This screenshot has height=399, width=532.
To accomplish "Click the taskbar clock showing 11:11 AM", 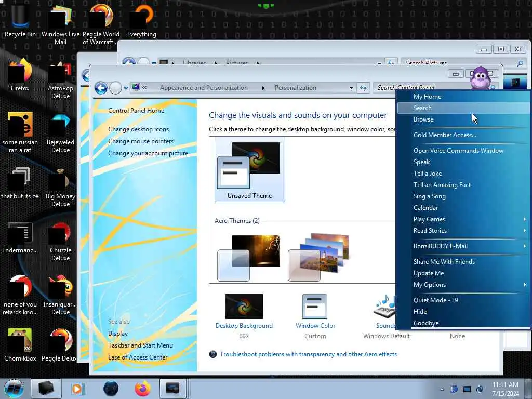I will 505,389.
